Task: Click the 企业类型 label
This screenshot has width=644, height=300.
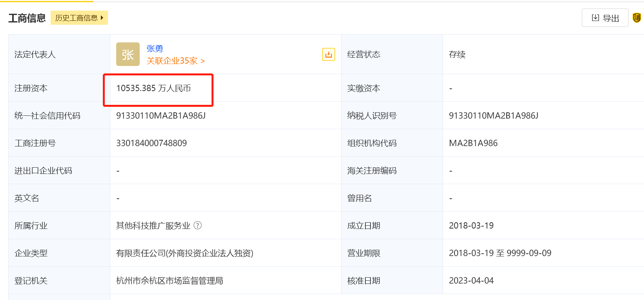Action: pyautogui.click(x=31, y=253)
